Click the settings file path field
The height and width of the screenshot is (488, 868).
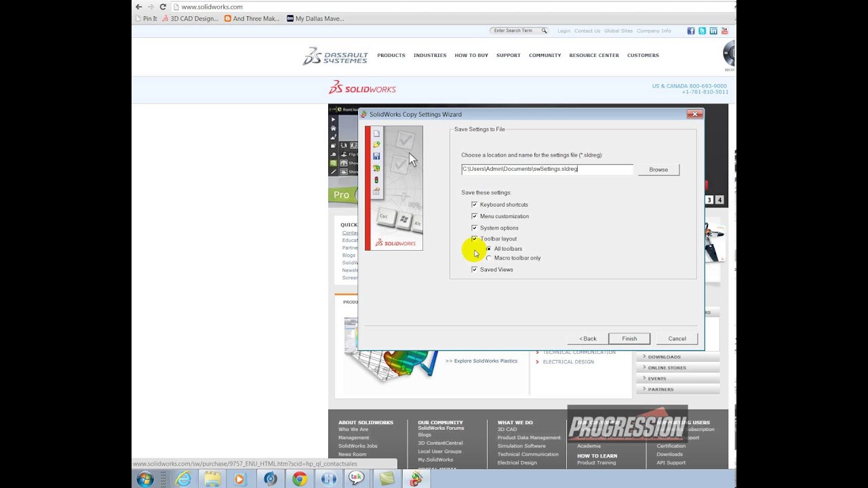(x=547, y=169)
